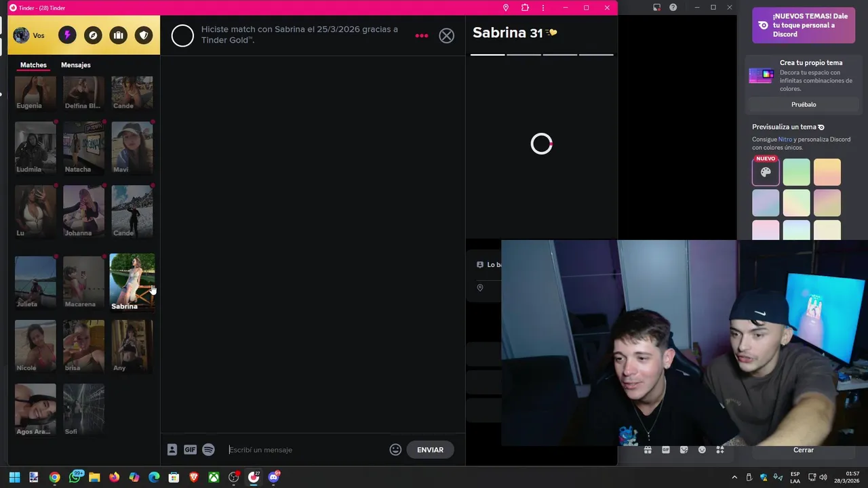Open the Windows Start menu
This screenshot has width=868, height=488.
click(14, 477)
